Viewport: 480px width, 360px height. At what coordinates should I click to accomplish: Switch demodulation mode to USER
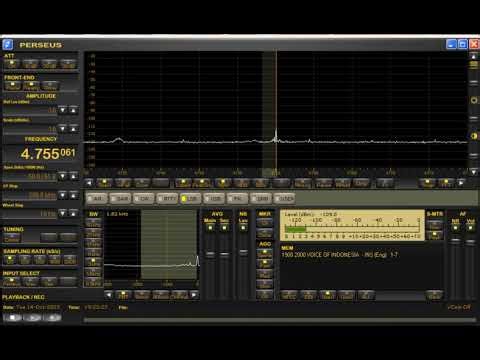[x=284, y=198]
